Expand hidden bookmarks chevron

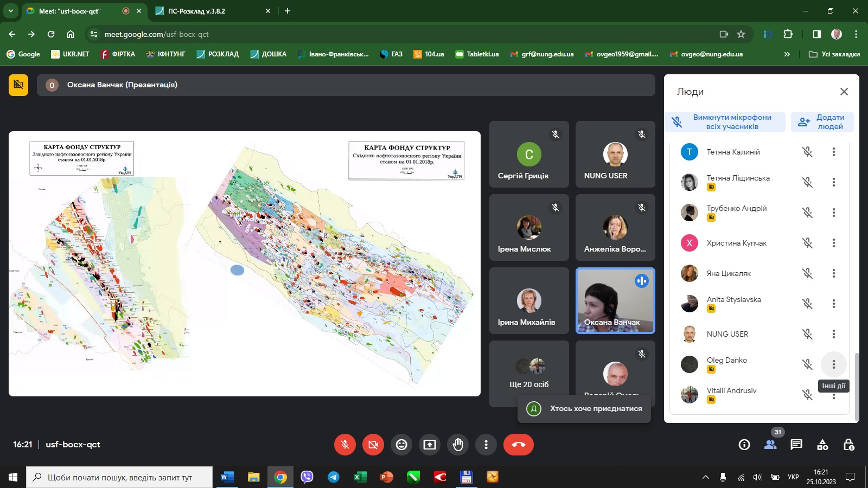(x=787, y=54)
